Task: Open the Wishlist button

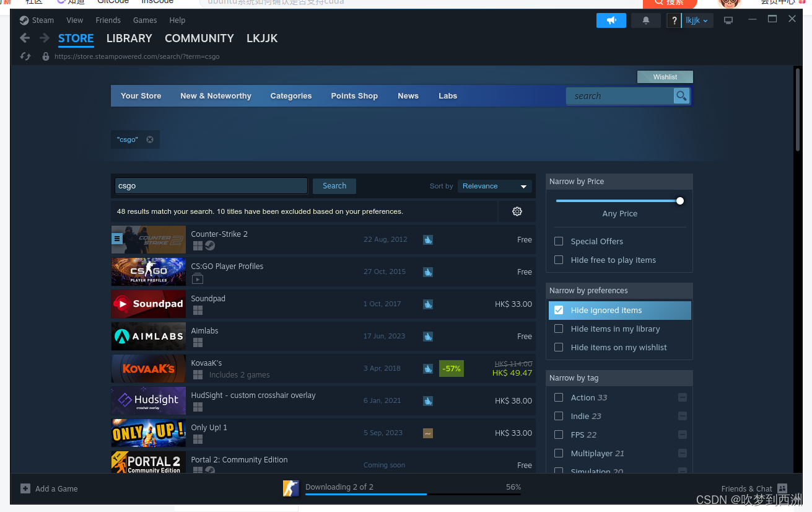Action: [x=665, y=77]
